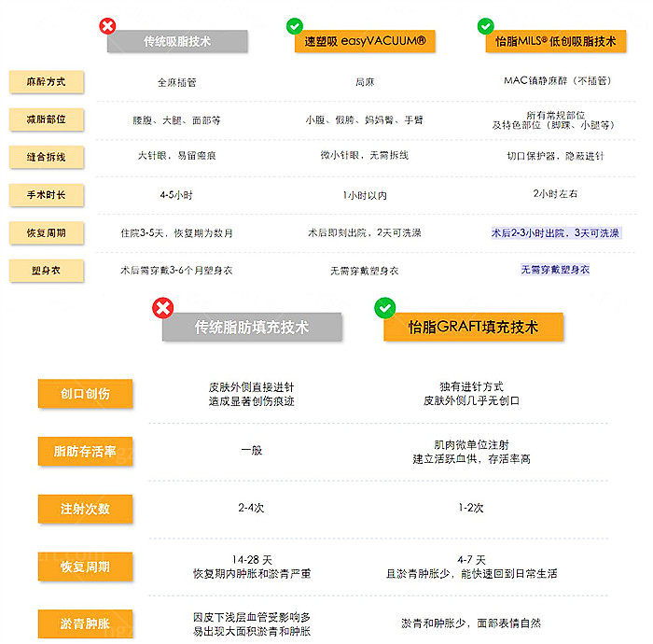The width and height of the screenshot is (653, 644).
Task: Click the text 微小针眼，无需拆线
Action: (x=365, y=155)
